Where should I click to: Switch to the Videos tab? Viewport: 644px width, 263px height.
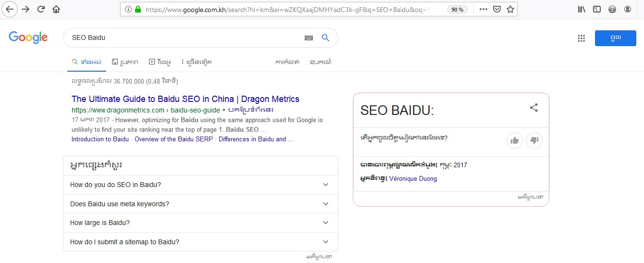tap(160, 62)
